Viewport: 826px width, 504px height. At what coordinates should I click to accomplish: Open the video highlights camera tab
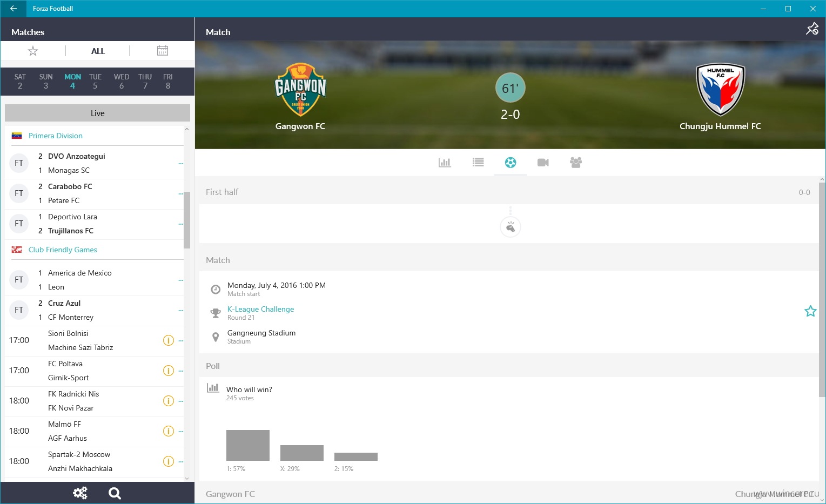[543, 162]
